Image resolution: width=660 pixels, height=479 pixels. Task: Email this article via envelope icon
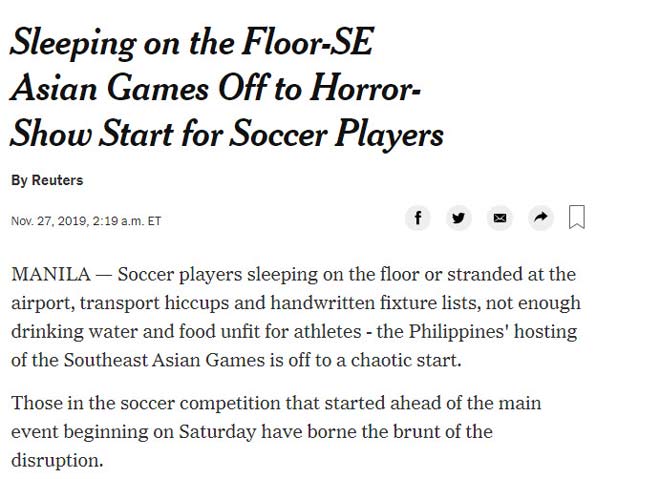click(499, 218)
